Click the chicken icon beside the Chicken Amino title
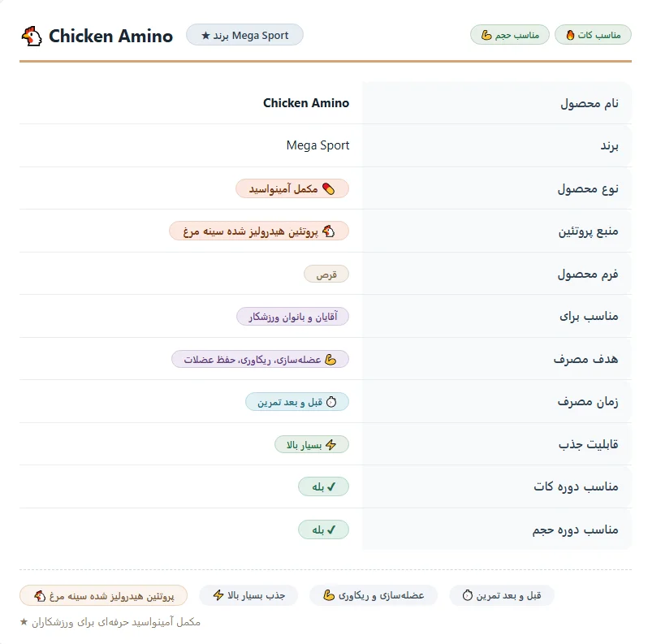Screen dimensions: 648x644 (x=32, y=36)
